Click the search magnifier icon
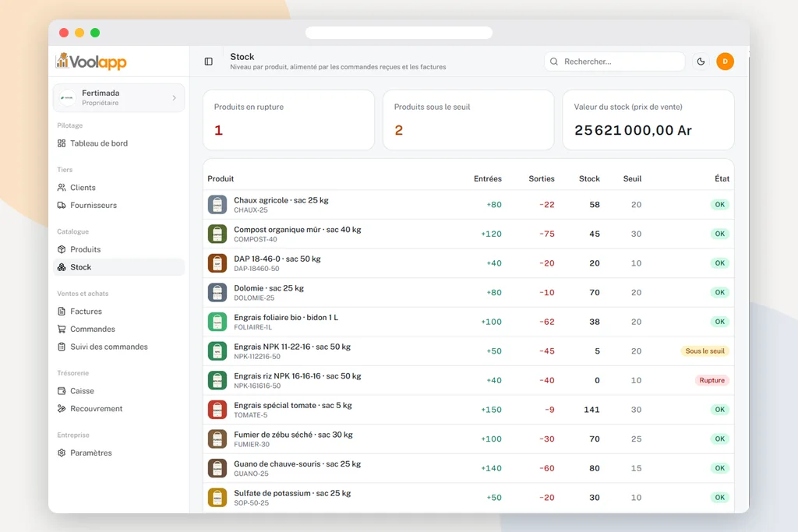The image size is (798, 532). 554,62
